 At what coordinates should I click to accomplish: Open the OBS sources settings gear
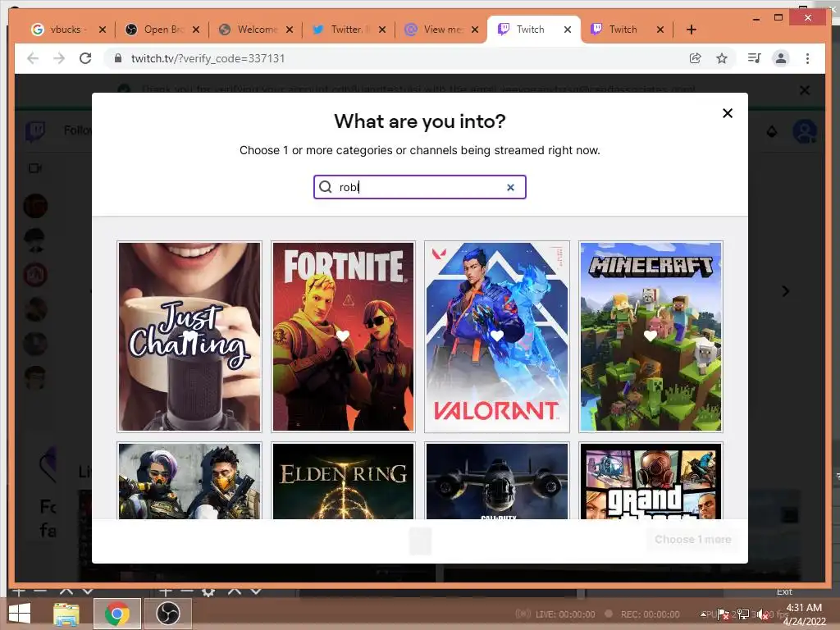click(208, 591)
